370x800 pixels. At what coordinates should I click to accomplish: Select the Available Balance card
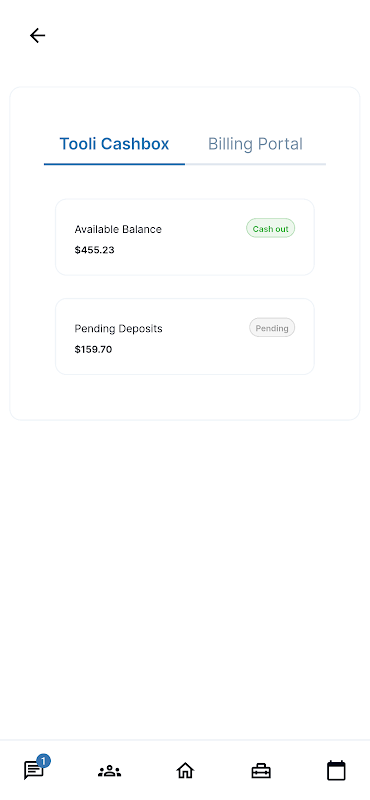point(185,237)
